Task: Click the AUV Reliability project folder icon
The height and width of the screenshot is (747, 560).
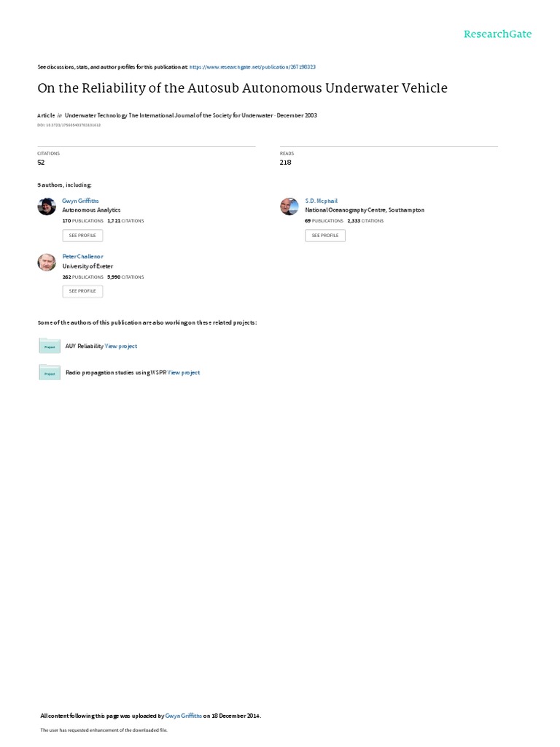Action: coord(50,346)
